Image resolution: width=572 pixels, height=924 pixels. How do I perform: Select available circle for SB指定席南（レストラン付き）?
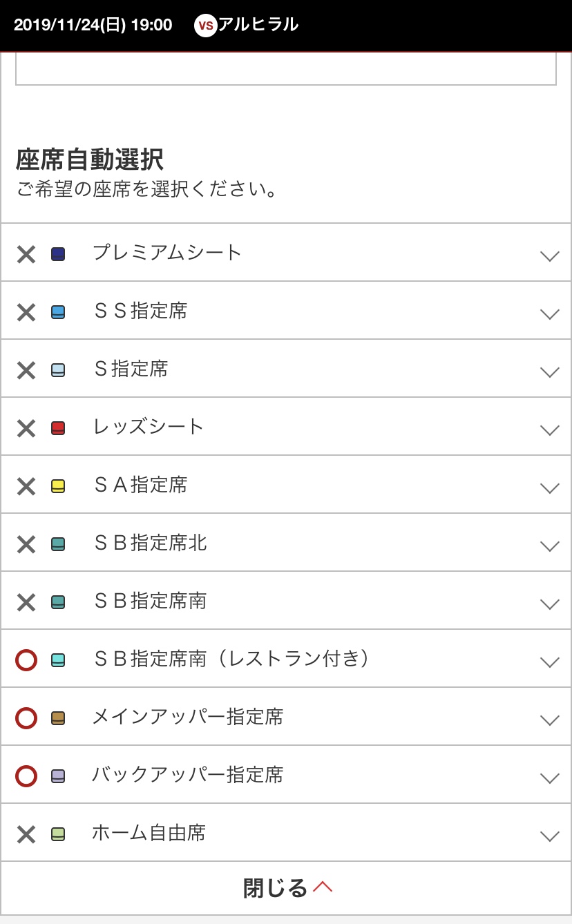26,660
